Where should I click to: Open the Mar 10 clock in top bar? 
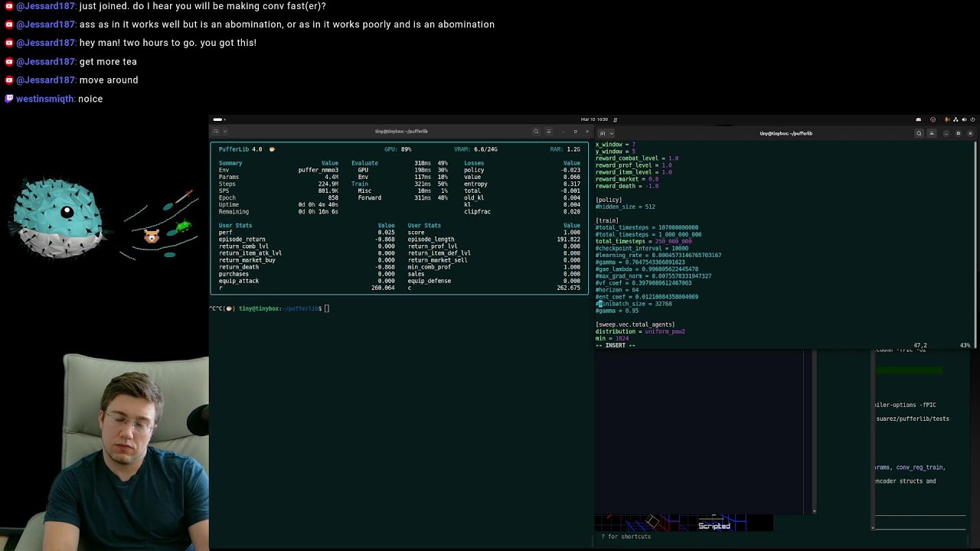point(594,119)
